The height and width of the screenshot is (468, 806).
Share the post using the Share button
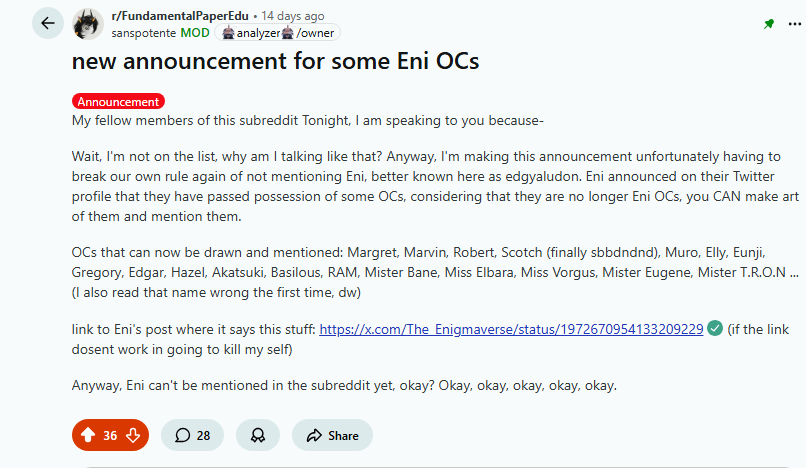tap(332, 435)
